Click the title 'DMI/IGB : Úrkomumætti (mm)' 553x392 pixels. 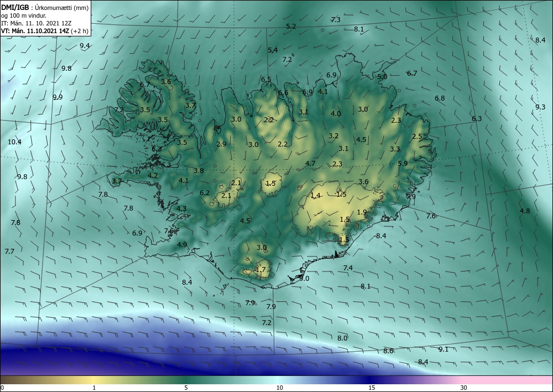(44, 7)
